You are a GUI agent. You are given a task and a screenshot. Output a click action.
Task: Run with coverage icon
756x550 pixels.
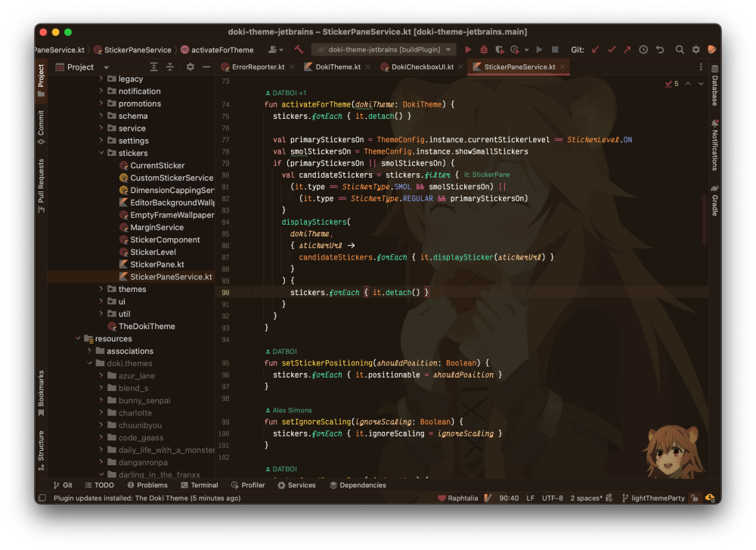tap(500, 50)
